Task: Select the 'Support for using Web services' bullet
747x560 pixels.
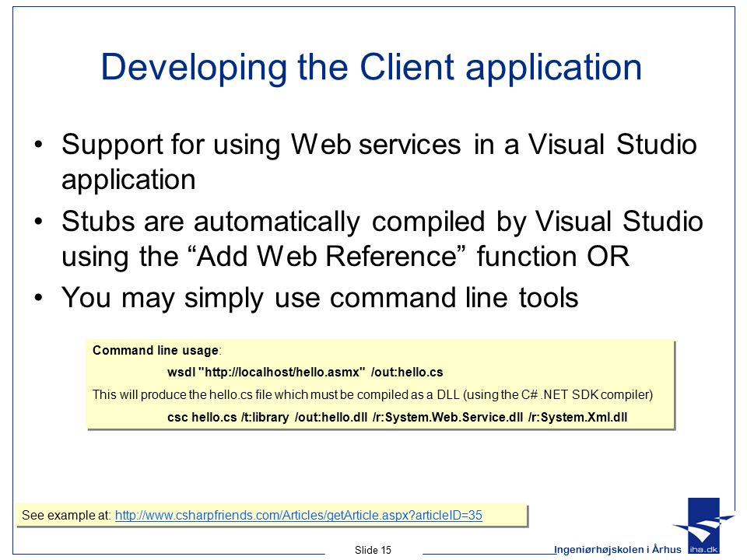Action: tap(379, 162)
